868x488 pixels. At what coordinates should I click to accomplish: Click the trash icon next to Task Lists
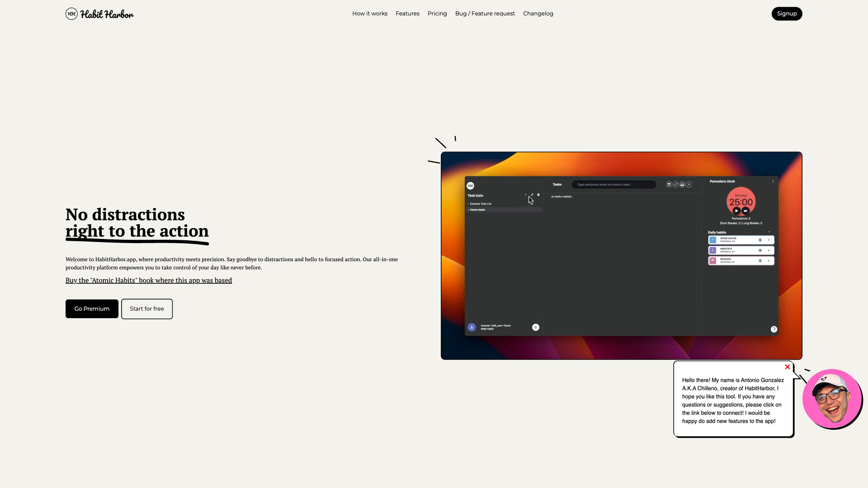[538, 195]
